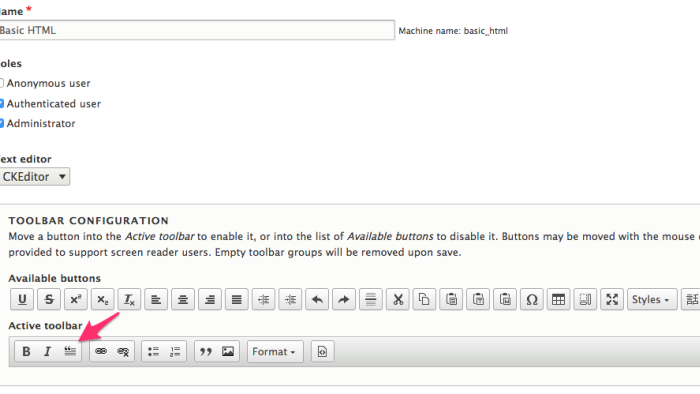Pick the Superscript button
The image size is (700, 394).
point(75,299)
